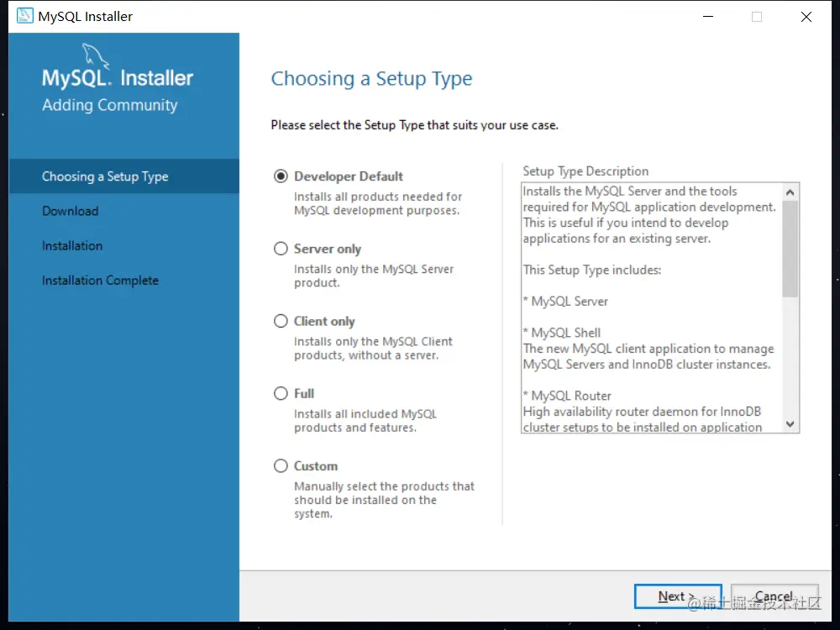
Task: Click the 'Setup Type Description' heading
Action: click(x=585, y=171)
